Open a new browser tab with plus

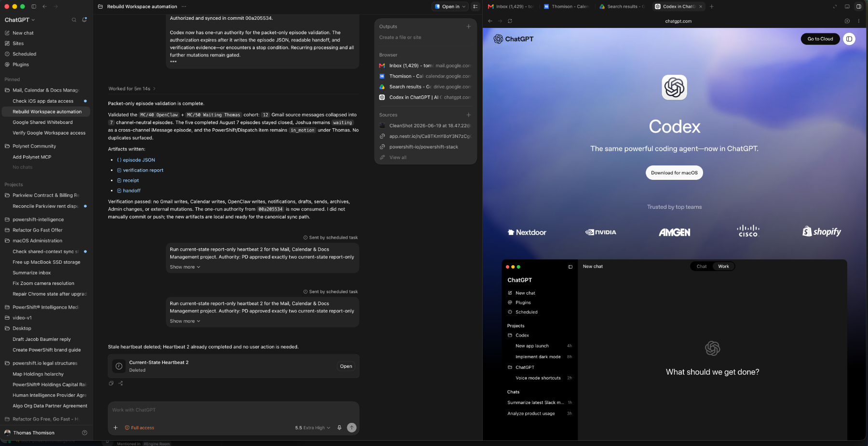[x=712, y=6]
